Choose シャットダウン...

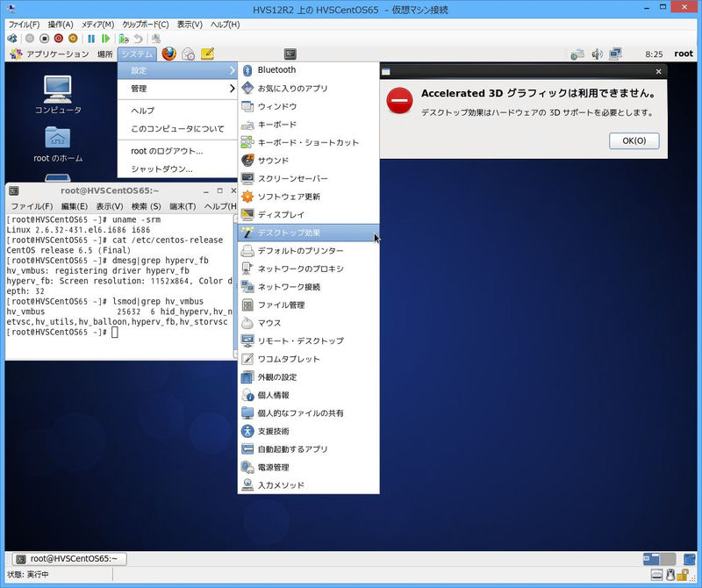[177, 169]
